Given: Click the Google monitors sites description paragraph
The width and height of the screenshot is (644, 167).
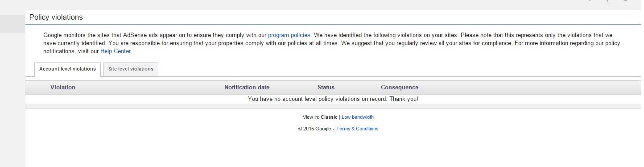Looking at the screenshot, I should tap(332, 43).
